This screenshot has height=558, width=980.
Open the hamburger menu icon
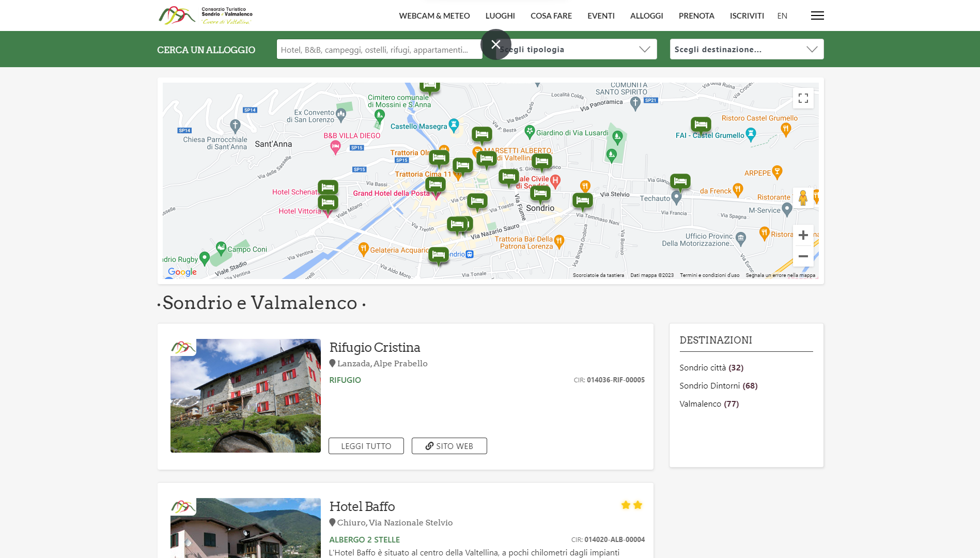click(817, 16)
